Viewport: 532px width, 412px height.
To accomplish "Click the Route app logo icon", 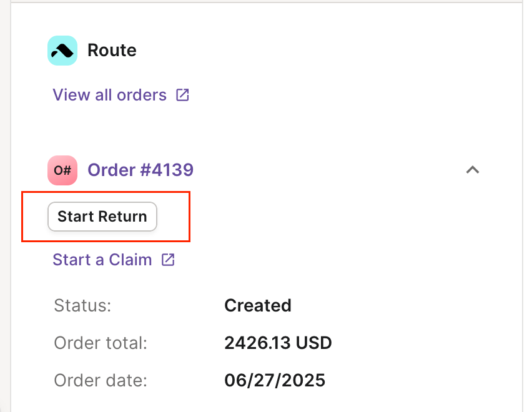I will [x=62, y=51].
